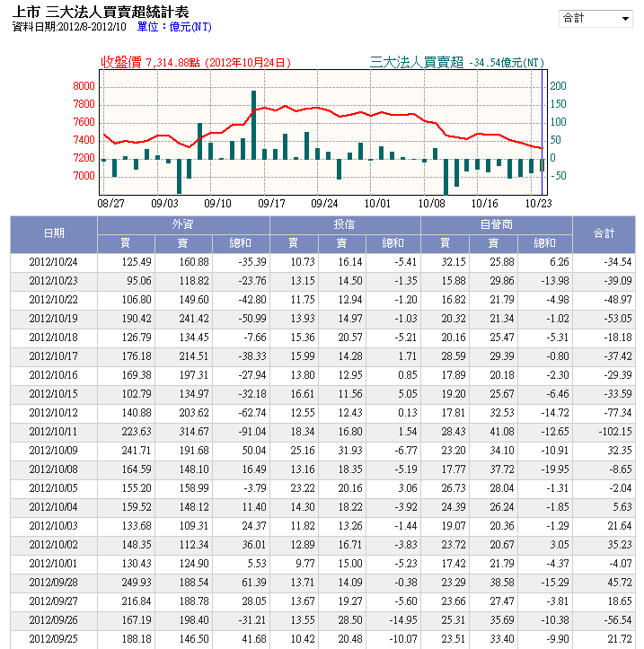This screenshot has height=649, width=644.
Task: Click the 200 right axis label
Action: point(558,86)
